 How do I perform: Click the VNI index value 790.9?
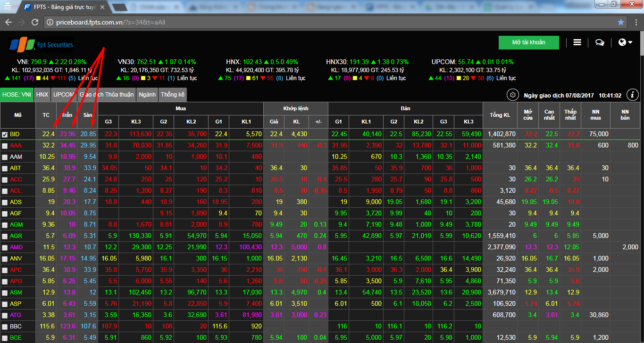[x=39, y=62]
